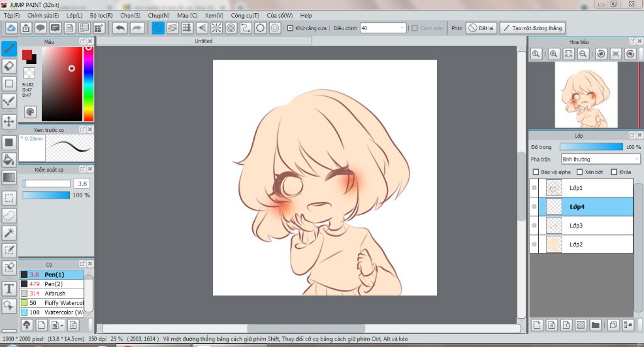This screenshot has width=644, height=347.
Task: Toggle visibility of layer Lớp3
Action: (x=535, y=226)
